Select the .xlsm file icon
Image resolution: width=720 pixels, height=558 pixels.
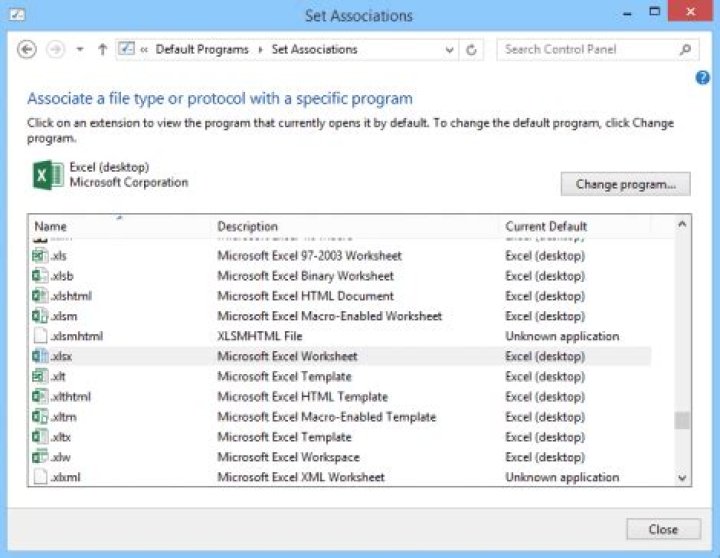click(40, 316)
